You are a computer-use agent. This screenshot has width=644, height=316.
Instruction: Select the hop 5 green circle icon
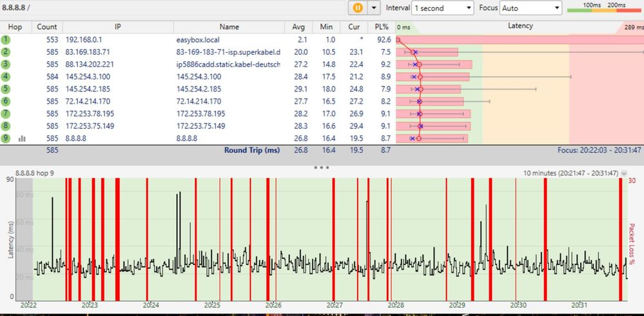click(x=5, y=89)
